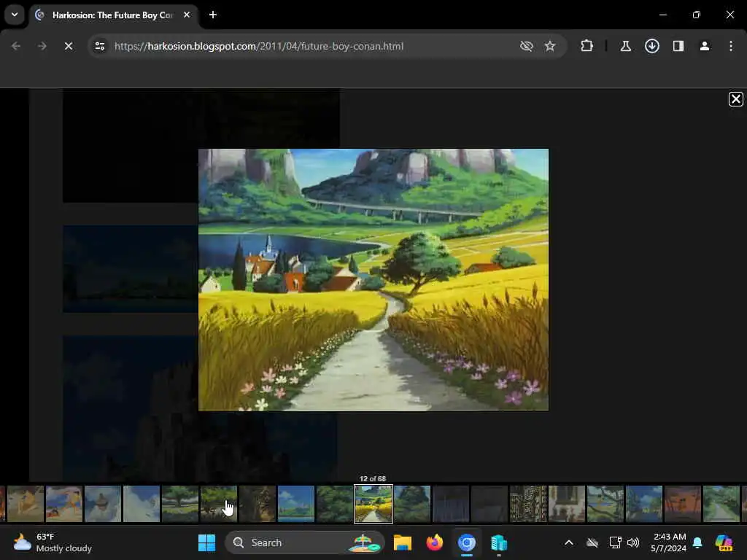Click the taskbar Search box
Image resolution: width=747 pixels, height=560 pixels.
coord(304,542)
